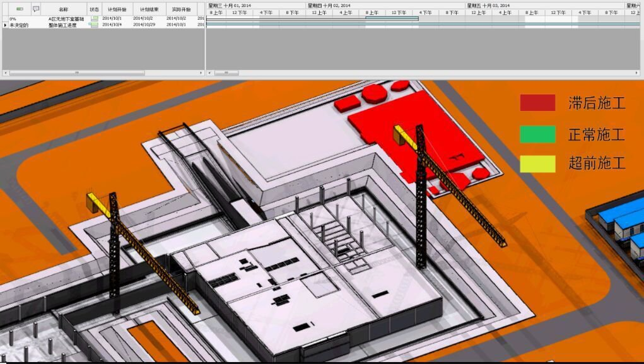The image size is (644, 364).
Task: Click planned start date 2014/10/1
Action: coord(112,18)
